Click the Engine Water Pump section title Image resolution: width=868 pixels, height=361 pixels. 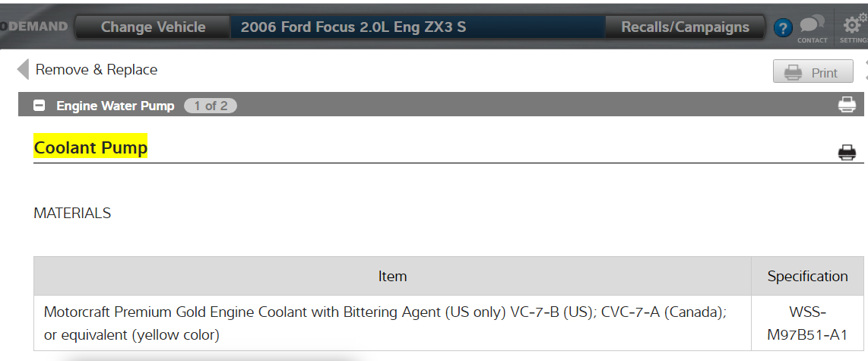(x=116, y=106)
